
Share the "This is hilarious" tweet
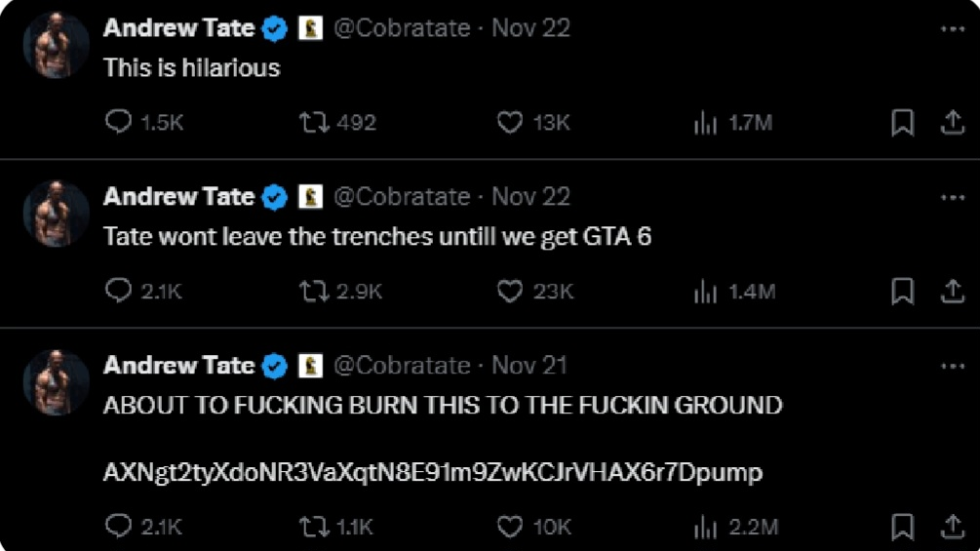point(952,122)
